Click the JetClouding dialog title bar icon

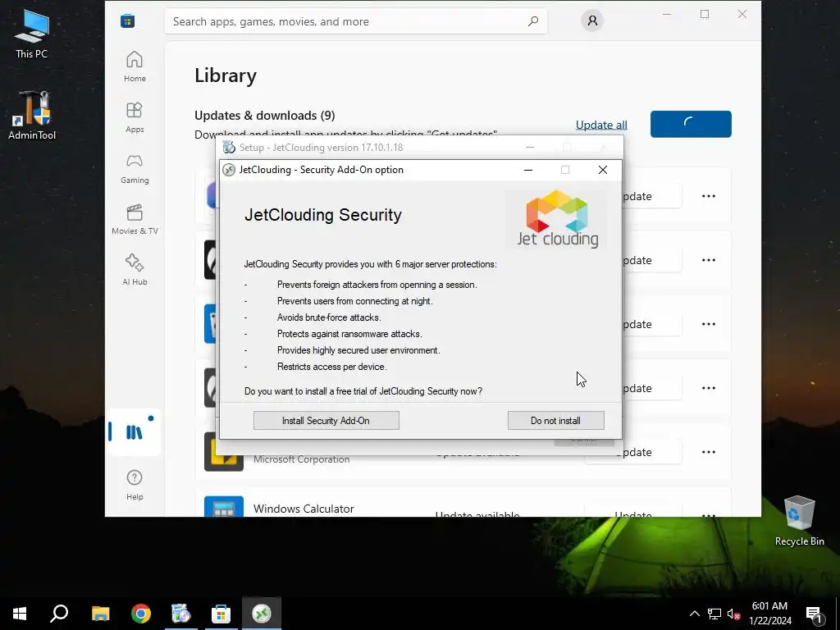point(229,170)
